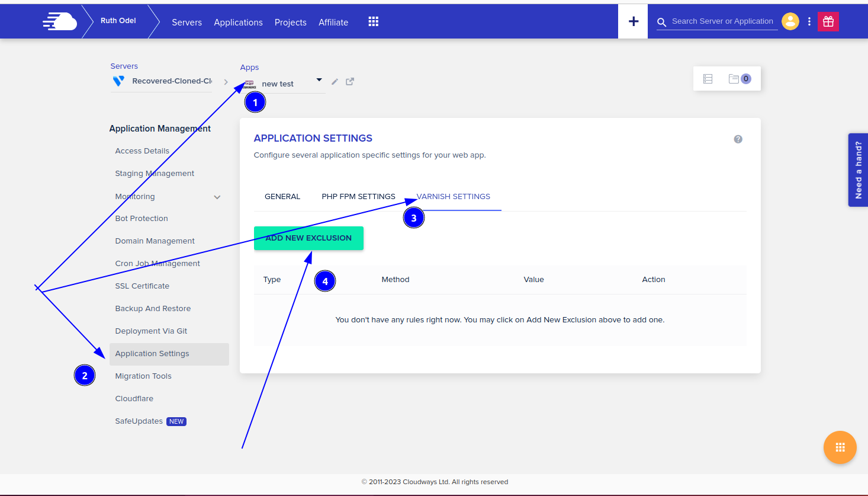The height and width of the screenshot is (496, 868).
Task: Click the Cloudways cloud logo
Action: point(60,22)
